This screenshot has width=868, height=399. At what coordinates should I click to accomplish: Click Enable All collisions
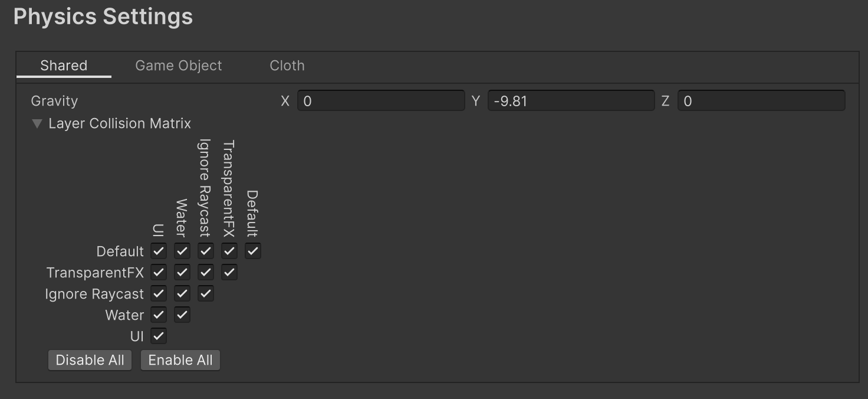tap(180, 359)
